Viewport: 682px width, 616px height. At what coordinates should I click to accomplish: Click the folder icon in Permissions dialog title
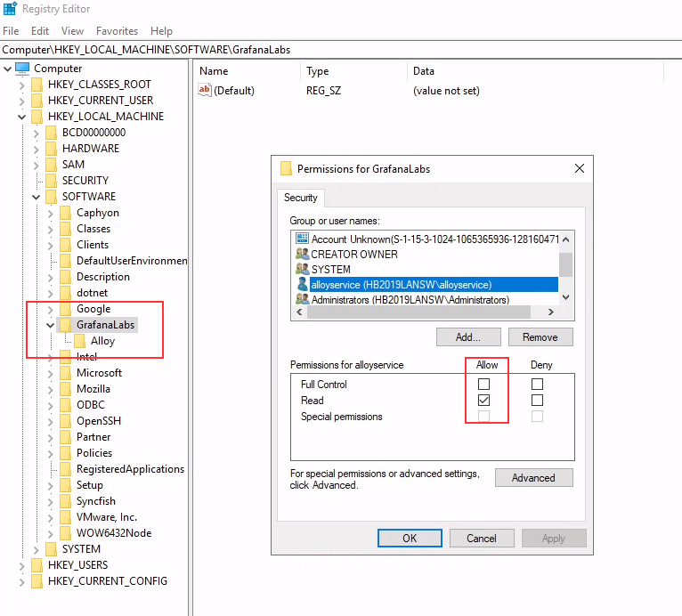click(x=286, y=168)
